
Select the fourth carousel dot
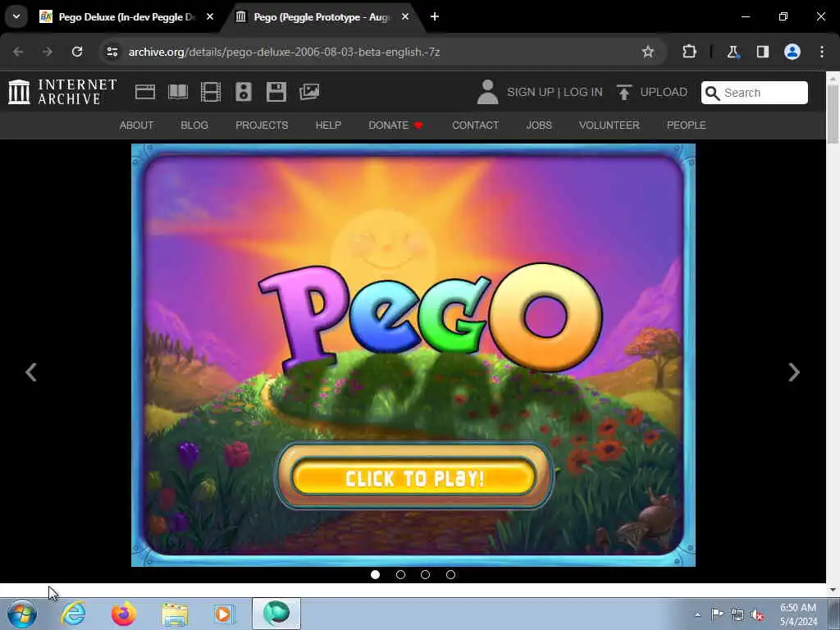[x=450, y=574]
